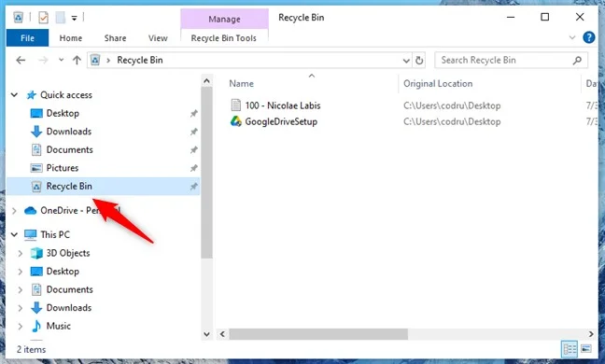605x364 pixels.
Task: Open Documents under Quick access
Action: 69,149
